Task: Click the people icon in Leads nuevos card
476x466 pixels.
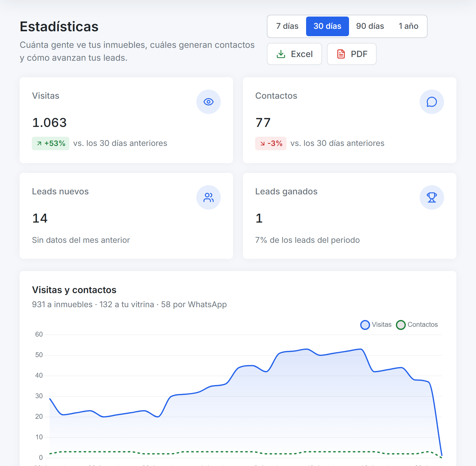Action: [x=209, y=197]
